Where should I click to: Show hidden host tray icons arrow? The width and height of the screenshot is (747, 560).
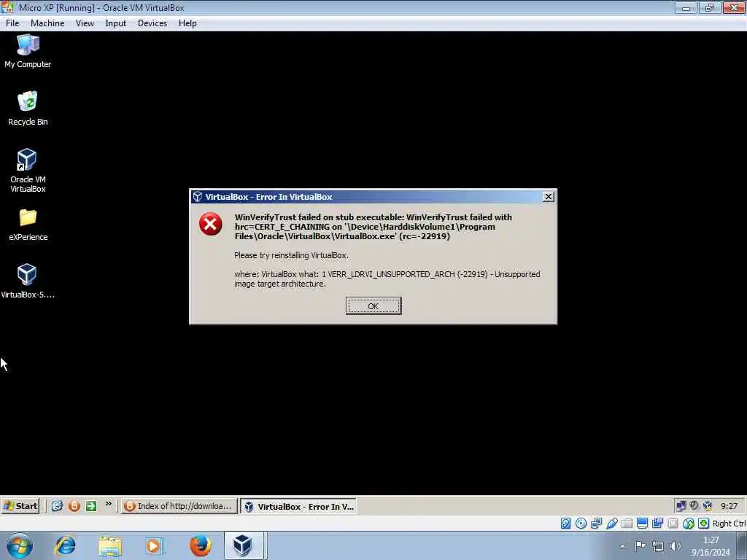click(x=622, y=546)
